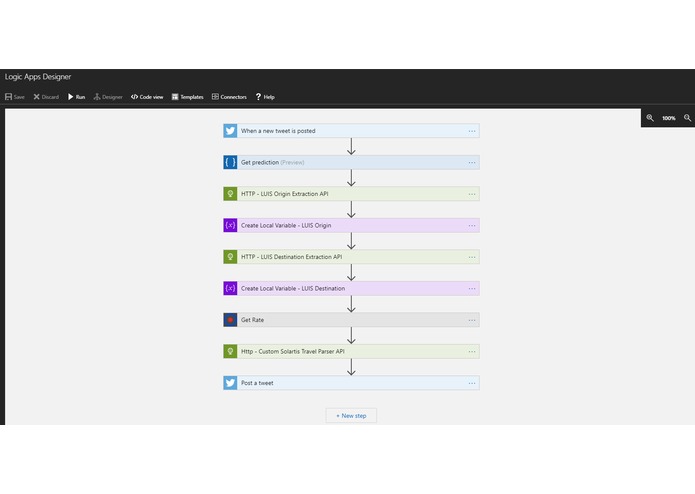695x494 pixels.
Task: Click the Get Rate step's red dot icon
Action: 230,319
